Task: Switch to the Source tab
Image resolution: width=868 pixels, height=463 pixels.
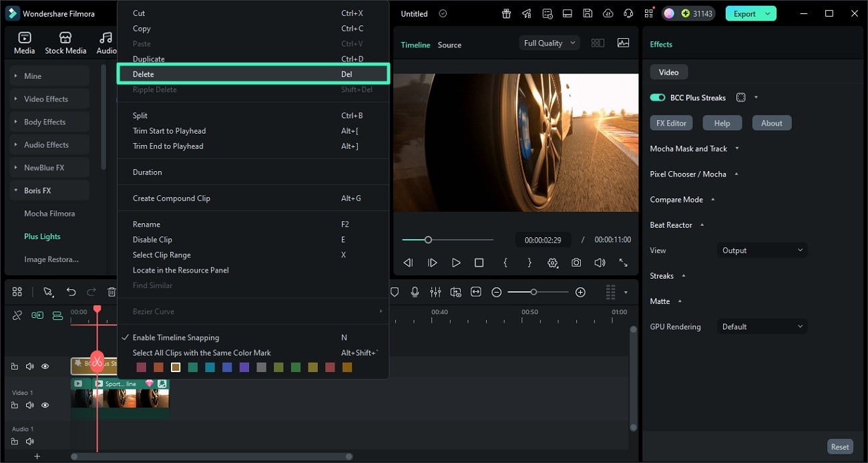Action: coord(449,45)
